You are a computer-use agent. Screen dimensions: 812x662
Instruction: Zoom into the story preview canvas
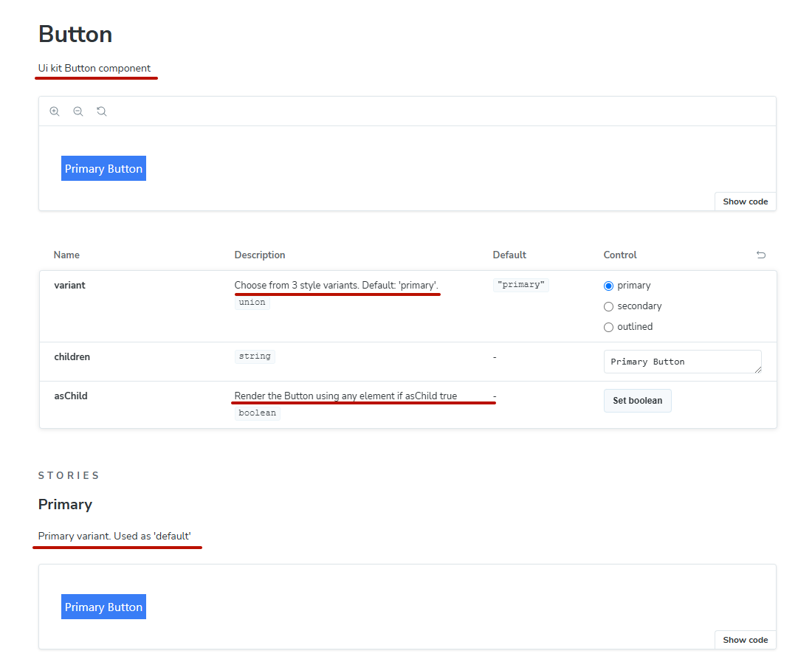[55, 111]
